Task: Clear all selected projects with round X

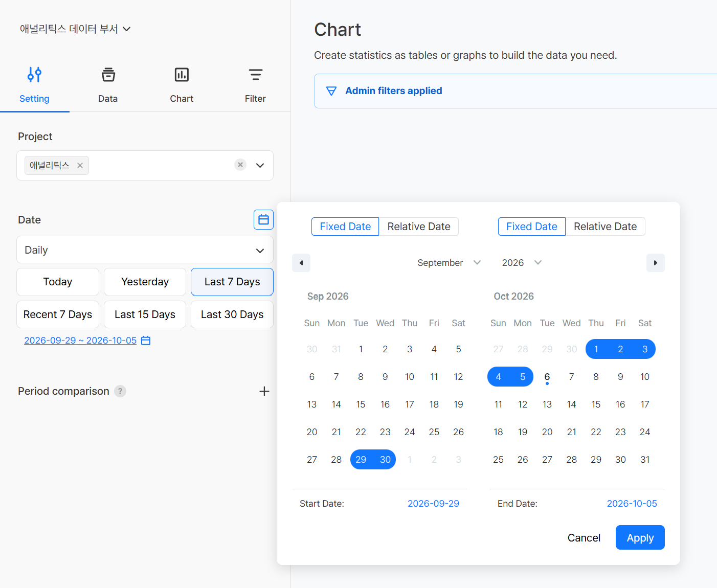Action: (240, 165)
